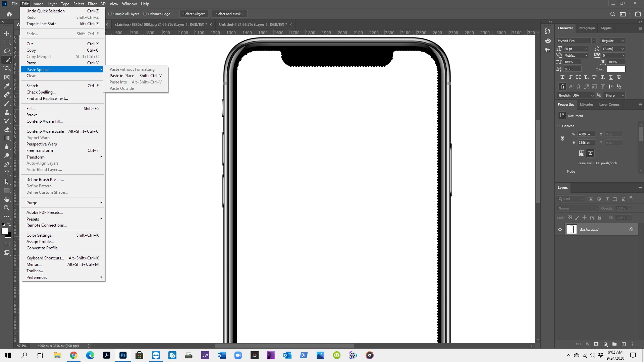
Task: Select the Lasso tool
Action: pos(7,51)
